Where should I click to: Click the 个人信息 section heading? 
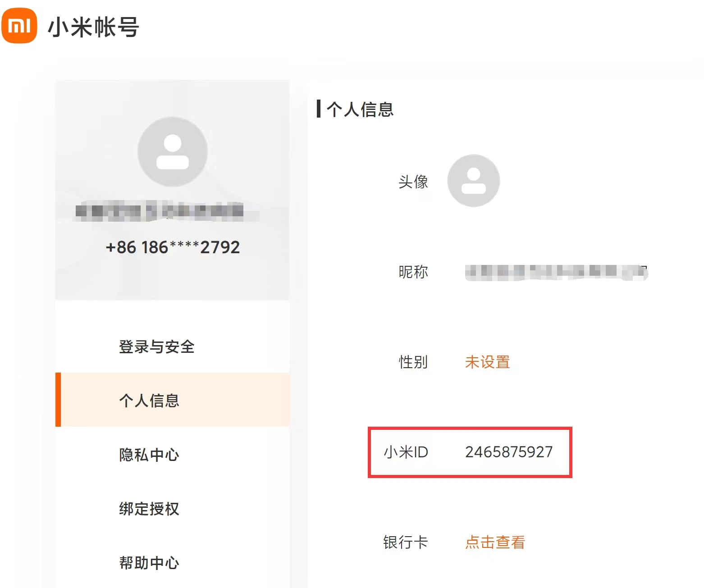point(360,109)
